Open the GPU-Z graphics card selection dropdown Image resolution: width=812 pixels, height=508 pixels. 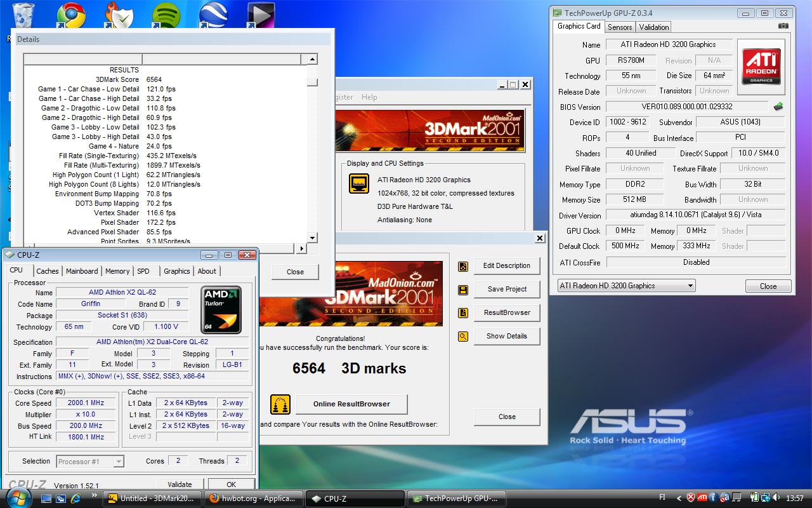tap(626, 286)
